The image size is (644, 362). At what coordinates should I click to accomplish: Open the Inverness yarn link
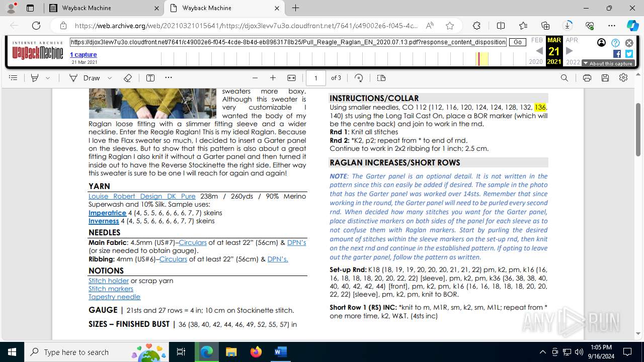coord(104,221)
